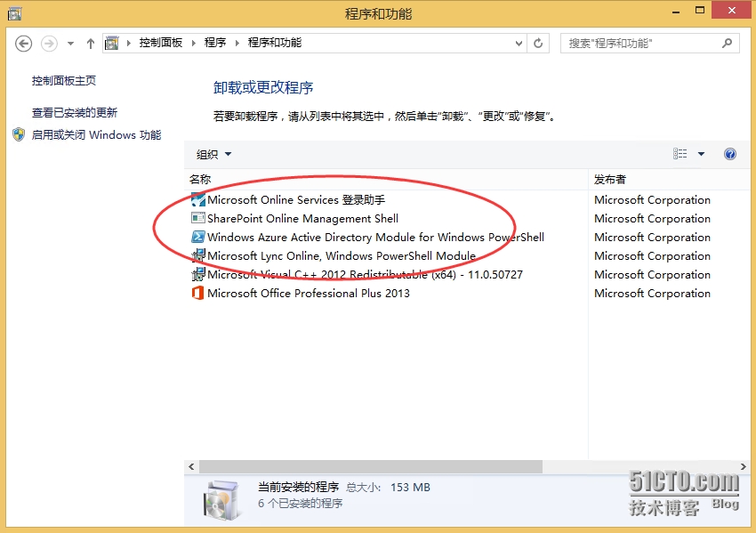Click the back navigation arrow
The image size is (756, 533).
(24, 43)
